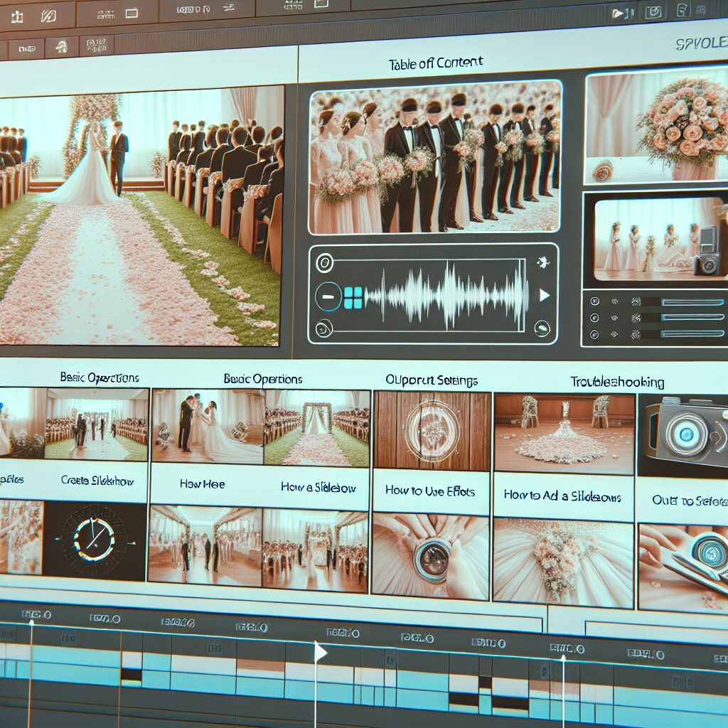Open the checkmark camera-box icon in the top-right toolbar
Image resolution: width=728 pixels, height=728 pixels.
(654, 12)
